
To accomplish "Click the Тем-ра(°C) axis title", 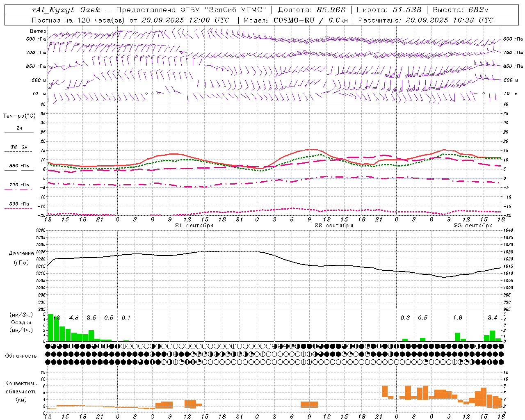I will (x=19, y=116).
